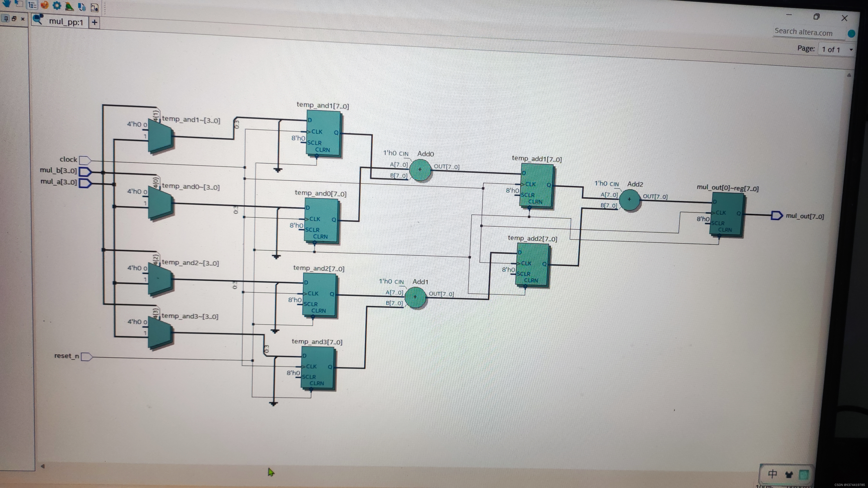Click the IME tray shirt icon
The image size is (868, 488).
(789, 474)
